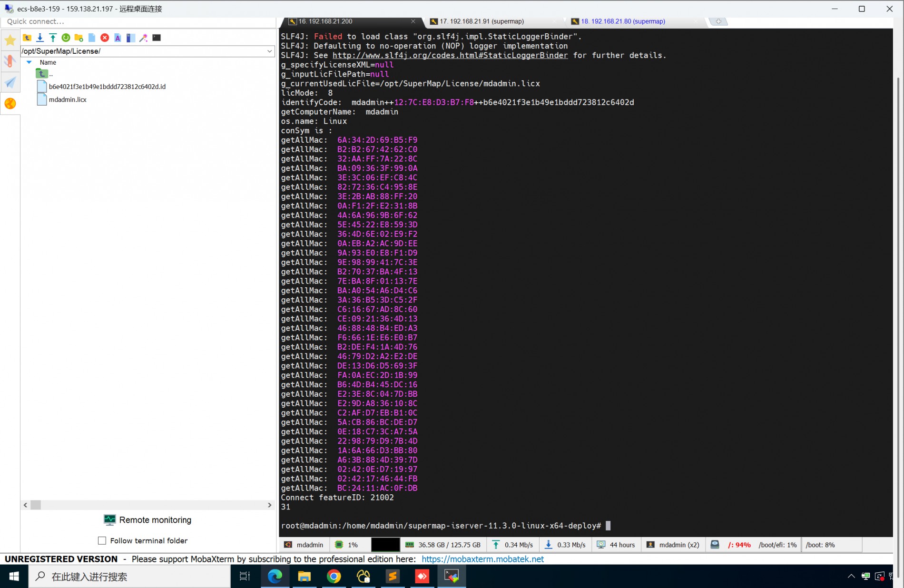
Task: Switch to tab 18. 192.168.21.80 (supermap)
Action: [x=622, y=21]
